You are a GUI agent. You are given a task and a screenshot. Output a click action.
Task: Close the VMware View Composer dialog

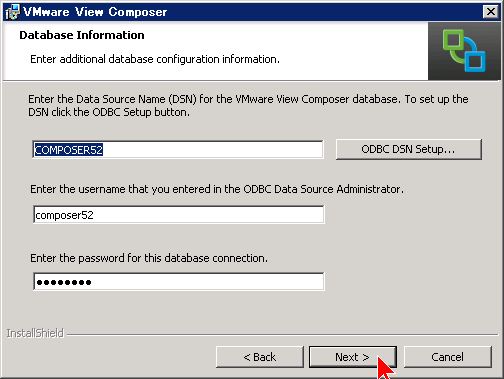(x=491, y=12)
